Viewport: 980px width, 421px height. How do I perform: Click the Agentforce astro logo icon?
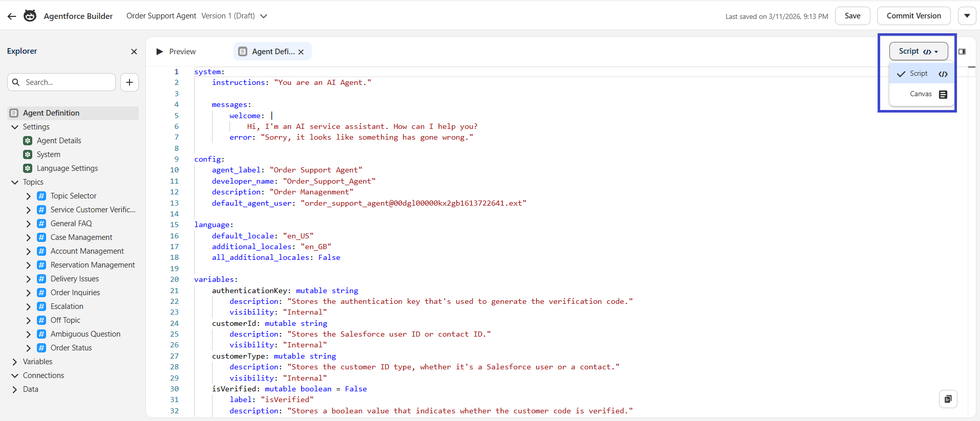point(30,16)
